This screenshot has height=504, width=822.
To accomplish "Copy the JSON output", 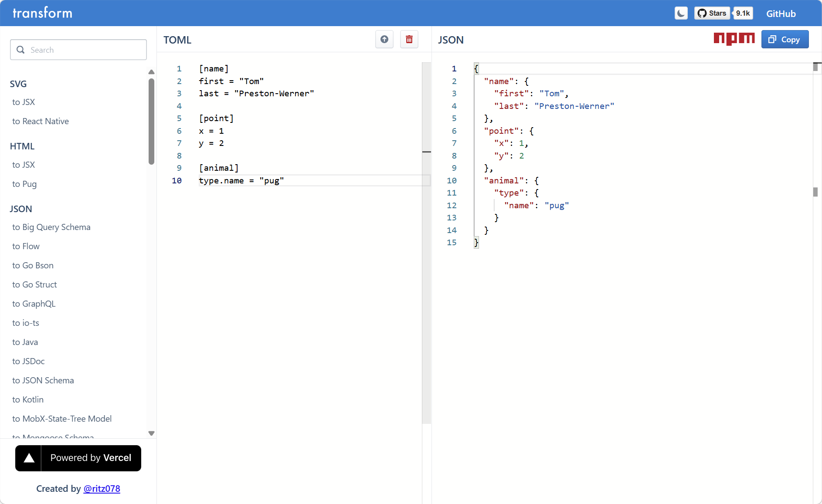I will click(785, 40).
